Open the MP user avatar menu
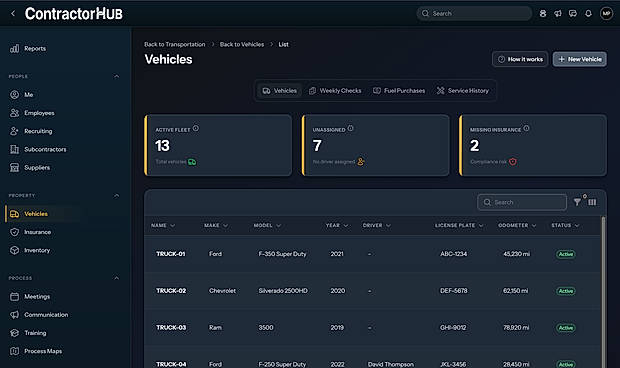 click(x=606, y=13)
